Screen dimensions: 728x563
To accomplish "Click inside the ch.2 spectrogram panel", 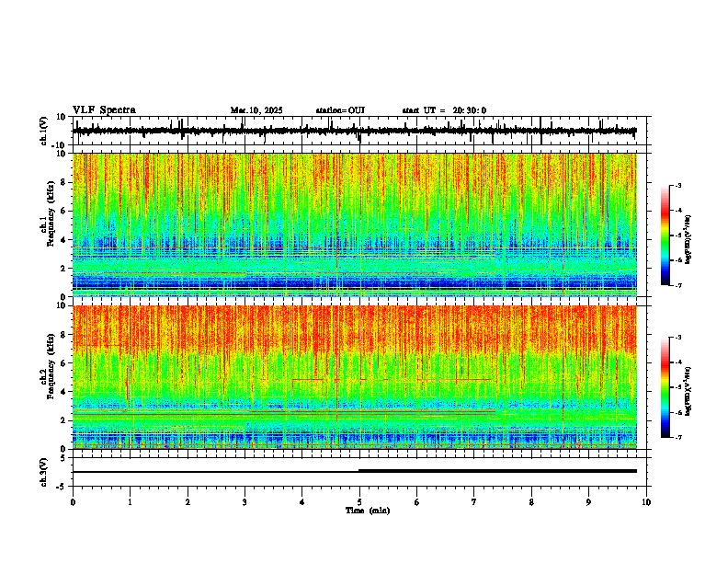I will pyautogui.click(x=355, y=377).
